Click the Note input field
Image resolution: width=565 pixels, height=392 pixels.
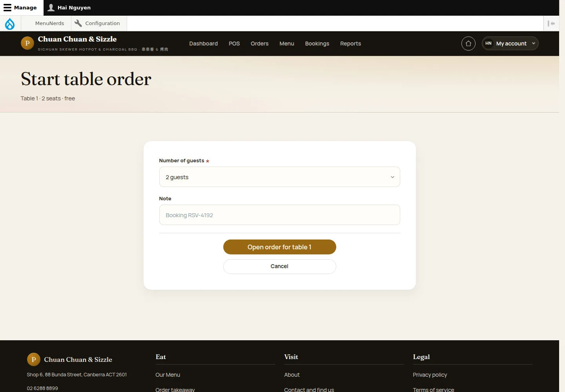tap(279, 215)
